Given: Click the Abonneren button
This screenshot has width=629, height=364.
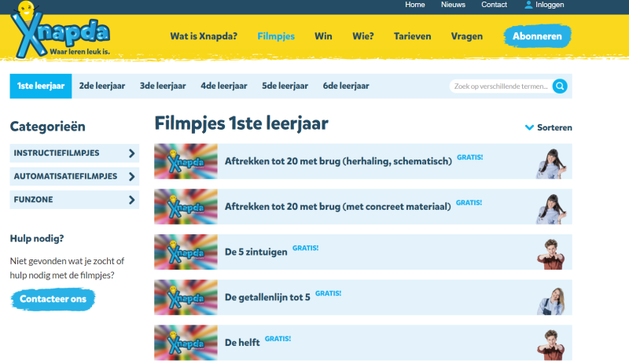Looking at the screenshot, I should coord(538,36).
